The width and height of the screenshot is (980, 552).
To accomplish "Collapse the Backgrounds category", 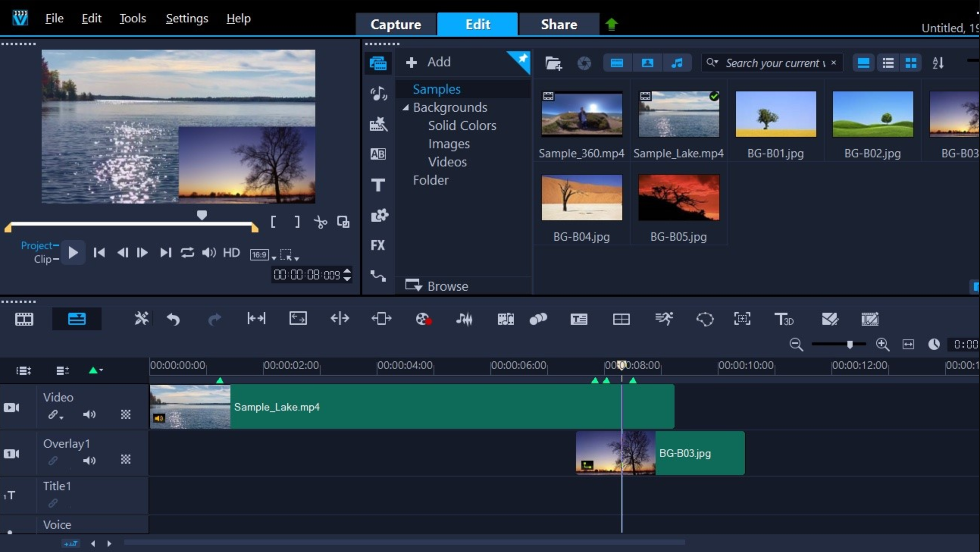I will [x=406, y=107].
